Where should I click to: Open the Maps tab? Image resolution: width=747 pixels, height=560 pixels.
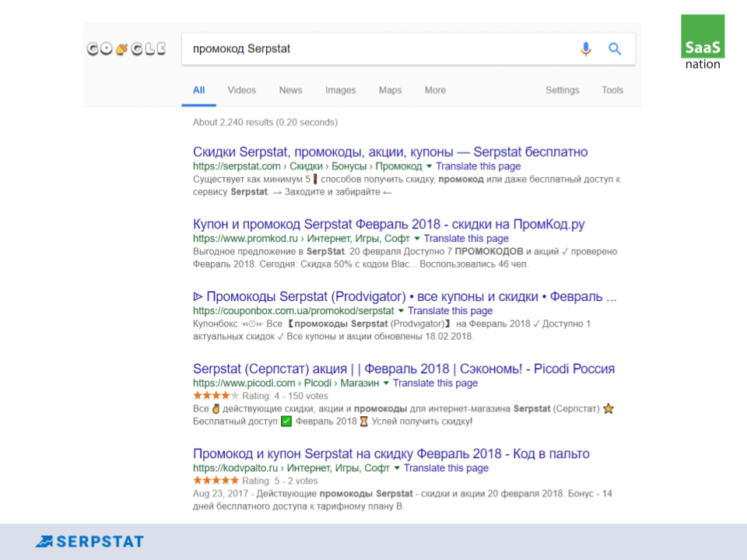click(x=390, y=90)
